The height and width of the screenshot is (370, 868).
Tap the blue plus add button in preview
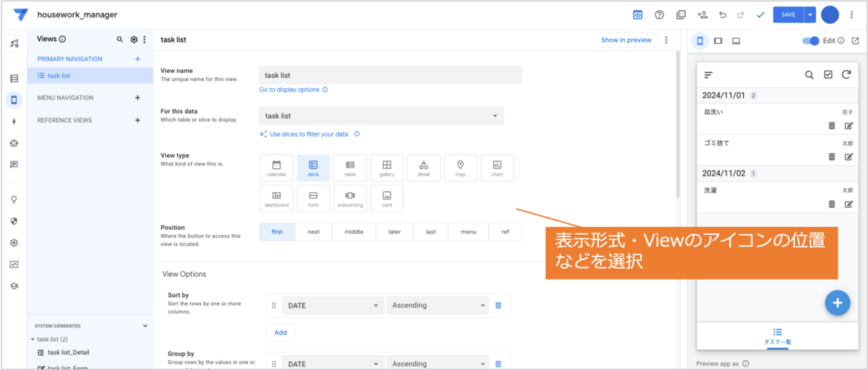837,303
